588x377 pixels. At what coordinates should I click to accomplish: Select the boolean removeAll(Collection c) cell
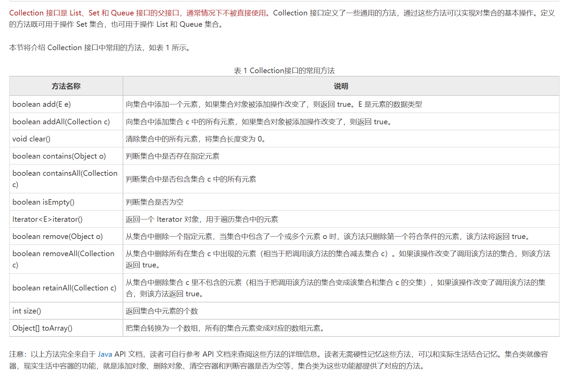pos(66,259)
